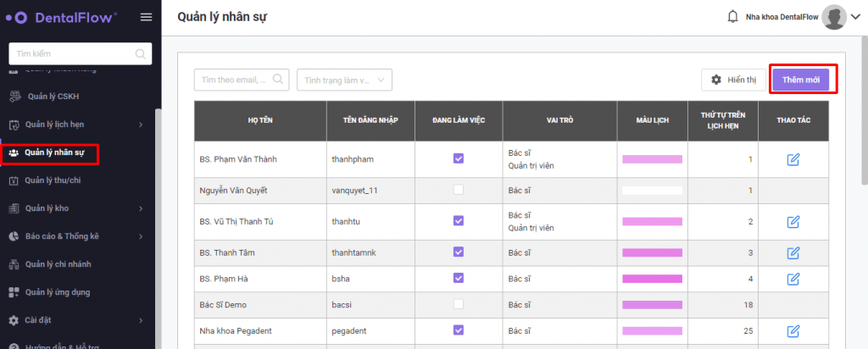Click the gear icon in Hiển thị button
Screen dimensions: 868x349
click(x=716, y=80)
